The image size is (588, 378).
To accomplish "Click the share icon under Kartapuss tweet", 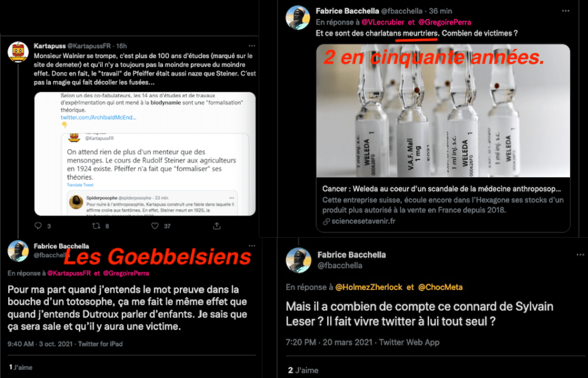I will (x=217, y=226).
